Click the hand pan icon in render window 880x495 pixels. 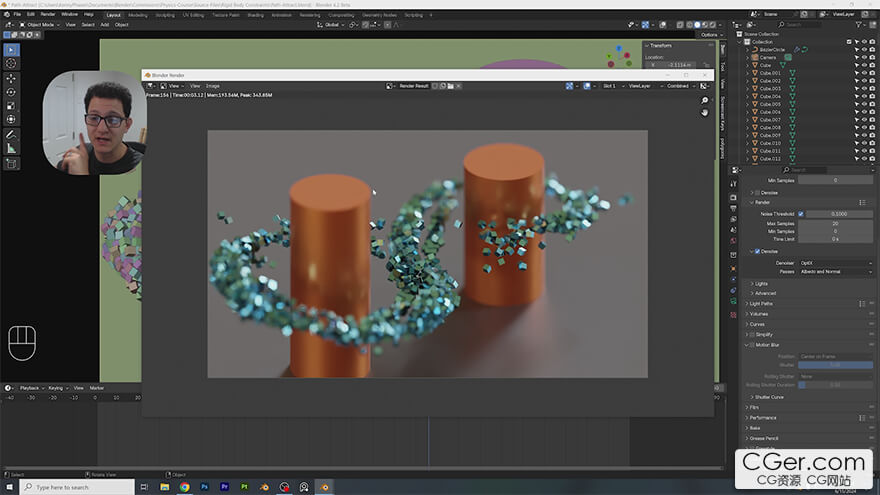(704, 112)
